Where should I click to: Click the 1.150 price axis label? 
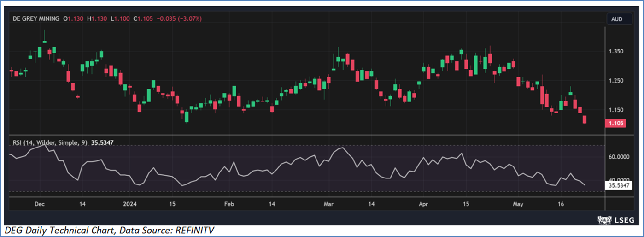(x=616, y=110)
